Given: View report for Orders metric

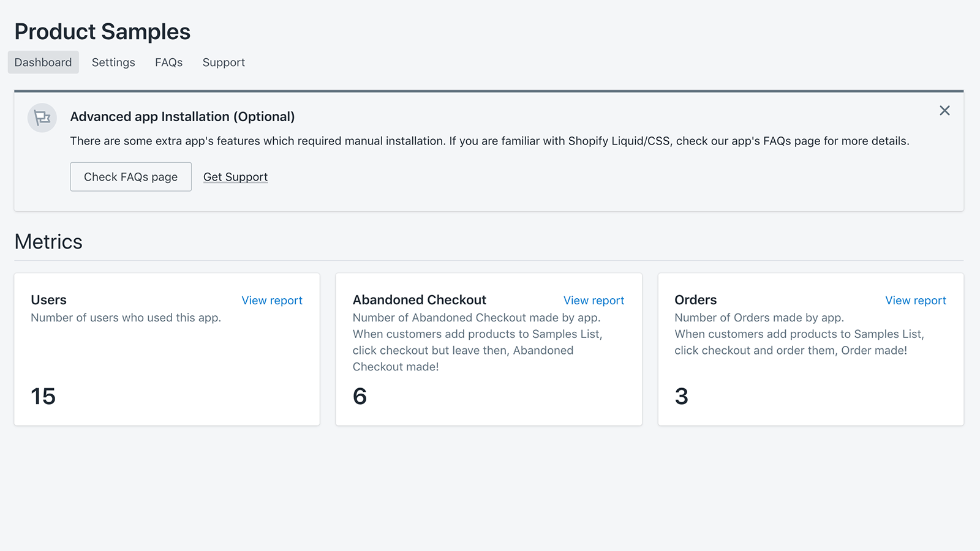Looking at the screenshot, I should (915, 300).
